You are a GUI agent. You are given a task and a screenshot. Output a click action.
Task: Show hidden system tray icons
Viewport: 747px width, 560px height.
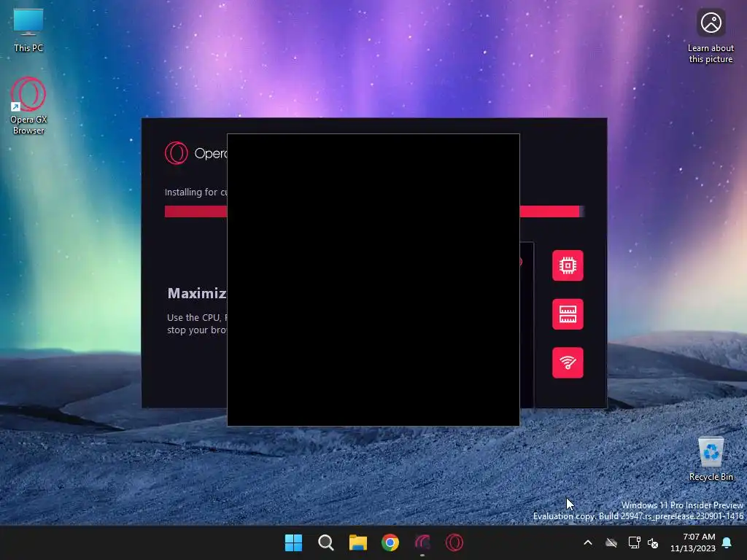pyautogui.click(x=588, y=542)
